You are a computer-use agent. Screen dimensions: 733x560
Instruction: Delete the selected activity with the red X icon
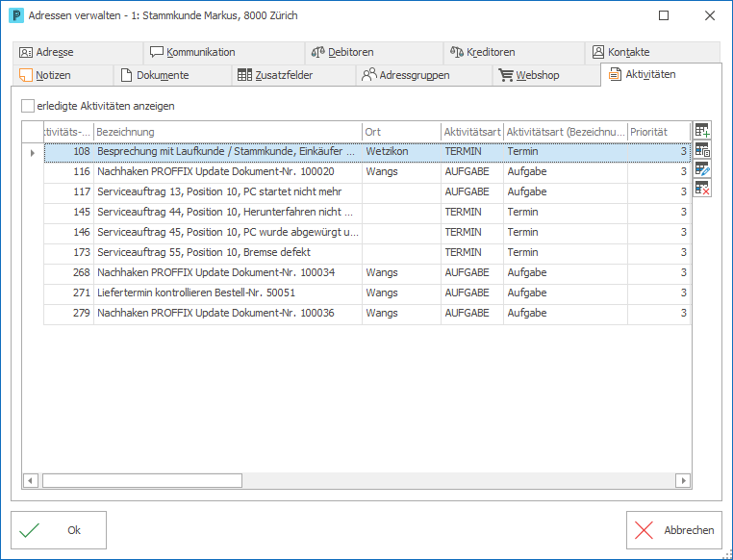[701, 188]
